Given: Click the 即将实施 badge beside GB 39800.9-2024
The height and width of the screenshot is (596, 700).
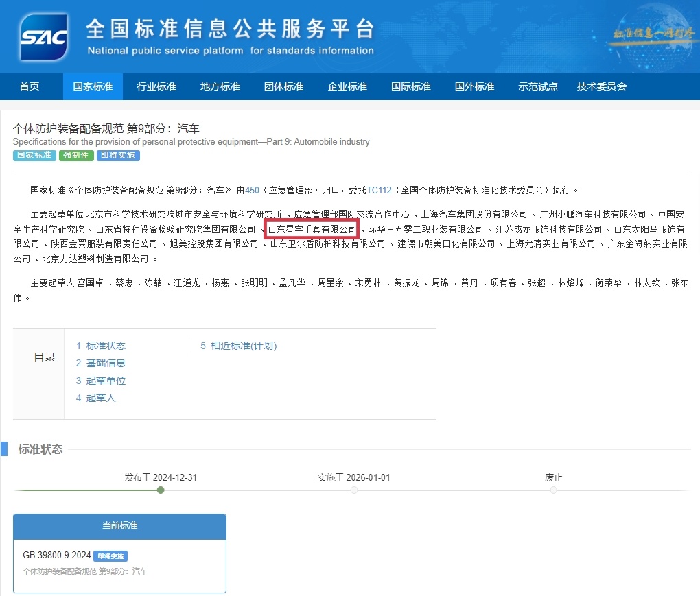Looking at the screenshot, I should pos(110,556).
